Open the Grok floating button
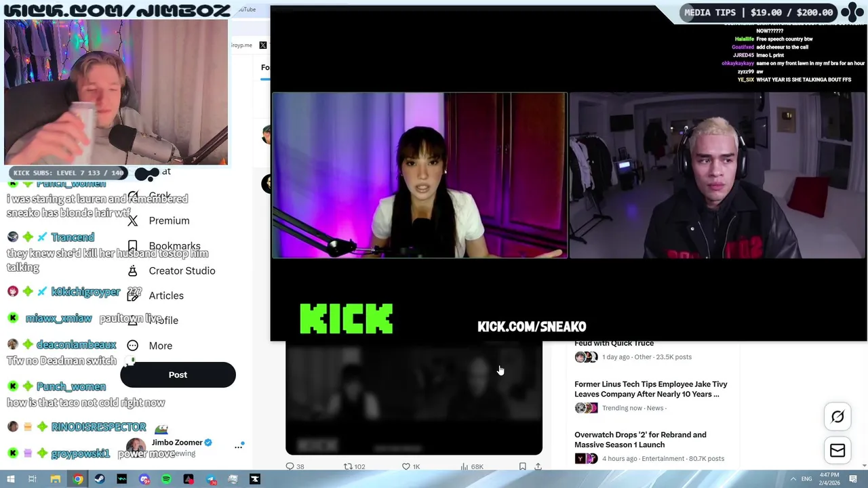 (x=837, y=417)
